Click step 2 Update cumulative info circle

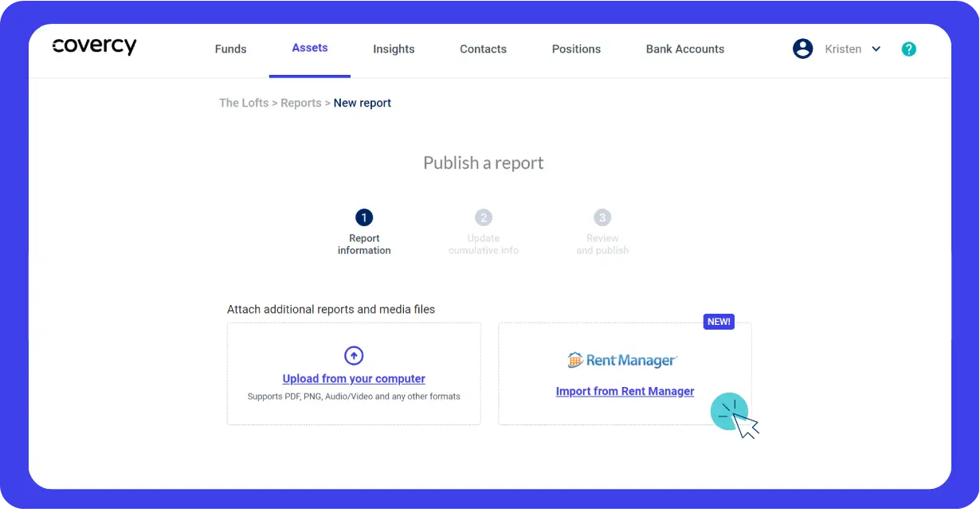click(x=483, y=217)
